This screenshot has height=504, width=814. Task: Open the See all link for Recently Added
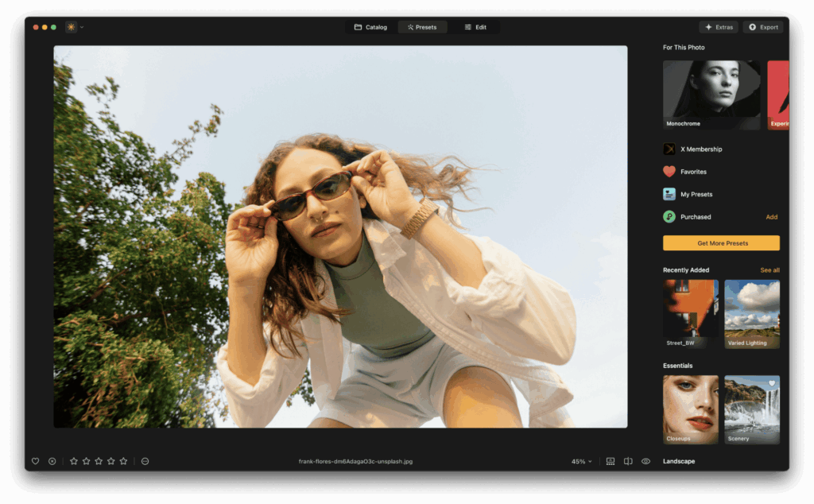click(x=770, y=270)
